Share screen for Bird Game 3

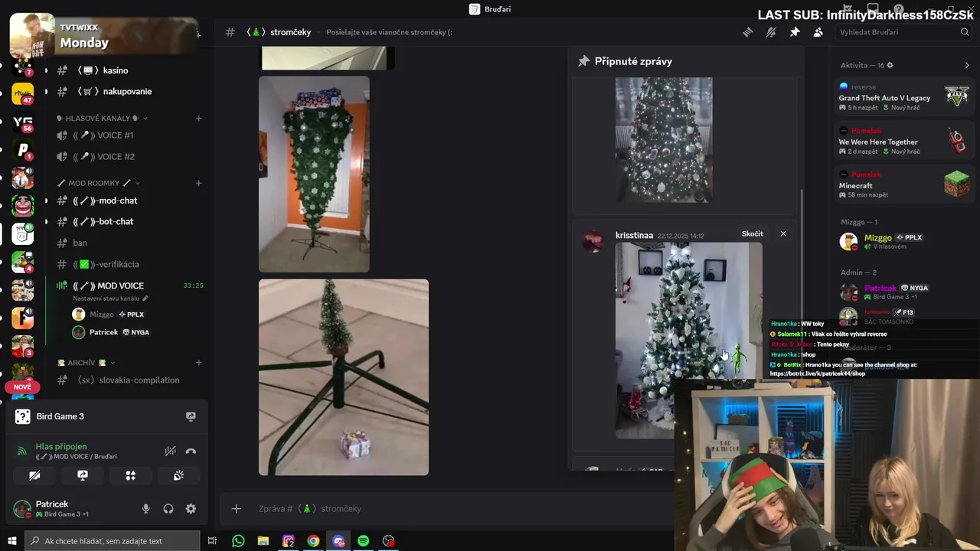[x=191, y=416]
